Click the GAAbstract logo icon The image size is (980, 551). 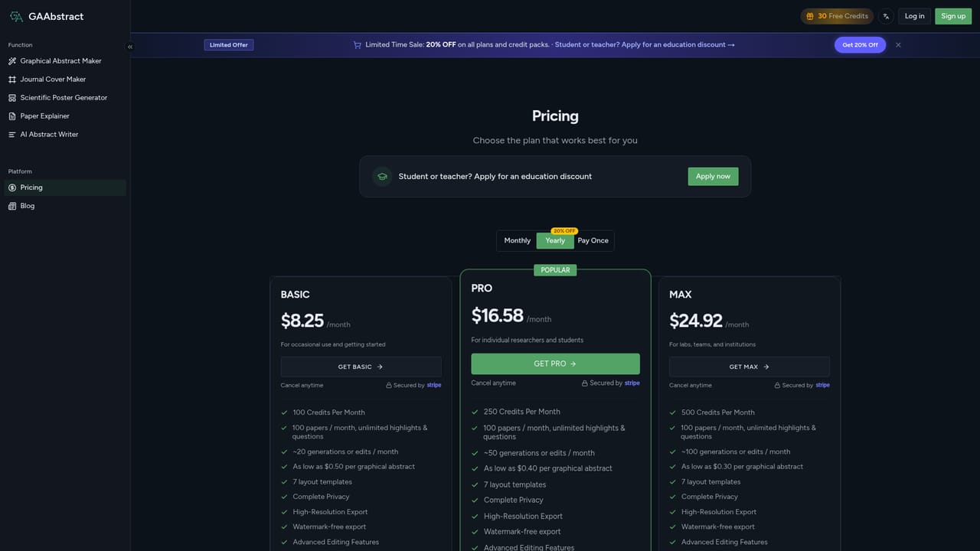coord(16,16)
